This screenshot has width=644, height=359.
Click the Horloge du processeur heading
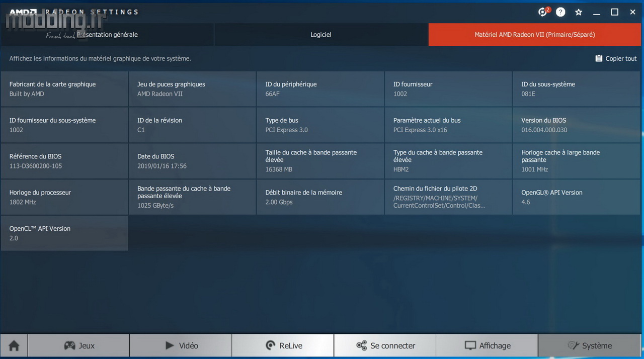point(40,193)
